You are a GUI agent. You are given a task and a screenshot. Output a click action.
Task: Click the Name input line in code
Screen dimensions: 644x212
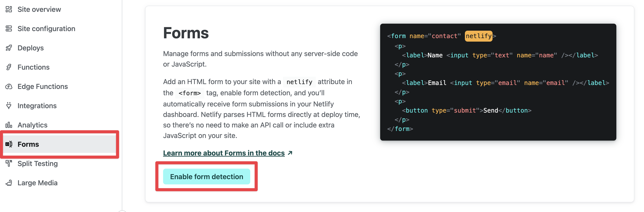pyautogui.click(x=500, y=55)
